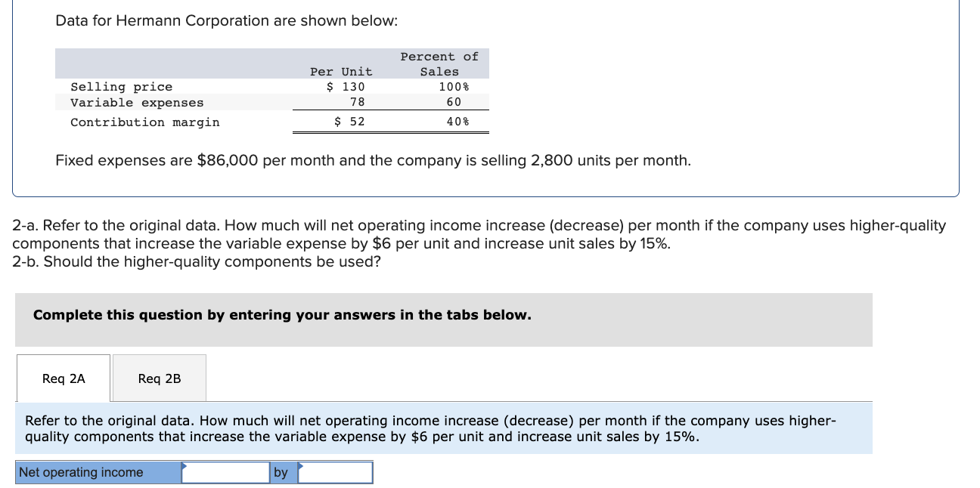This screenshot has height=488, width=980.
Task: Click the 'by' label cell
Action: click(282, 472)
